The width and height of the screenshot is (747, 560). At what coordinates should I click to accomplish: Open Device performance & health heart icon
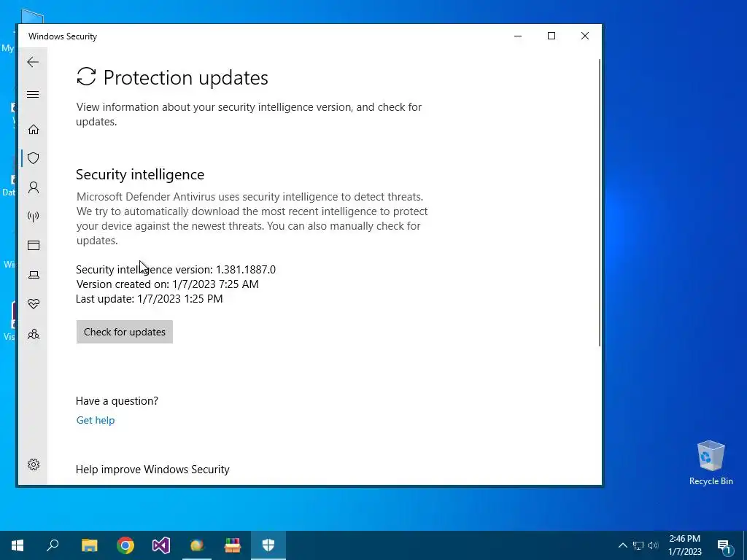tap(34, 304)
